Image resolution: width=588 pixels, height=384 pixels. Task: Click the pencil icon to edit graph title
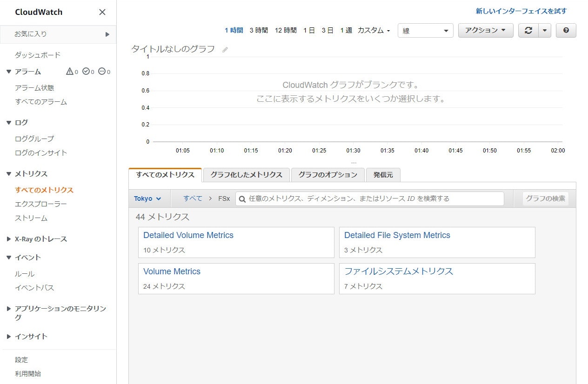[x=225, y=50]
